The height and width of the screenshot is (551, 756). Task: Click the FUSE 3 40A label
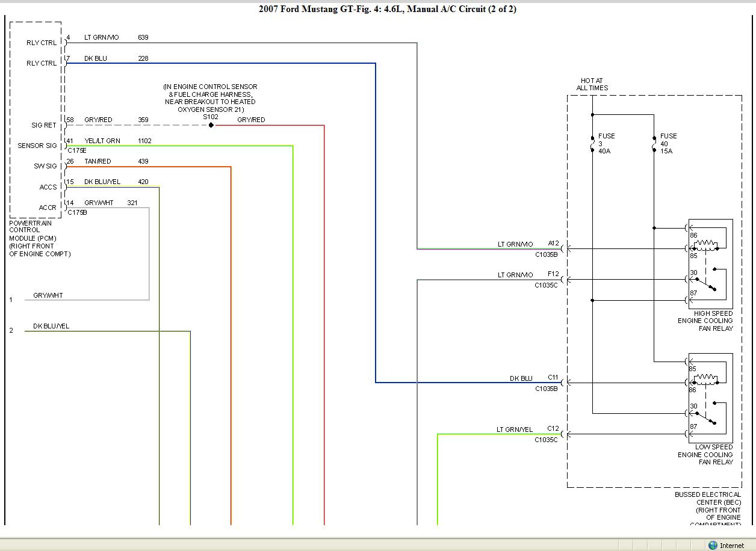607,143
